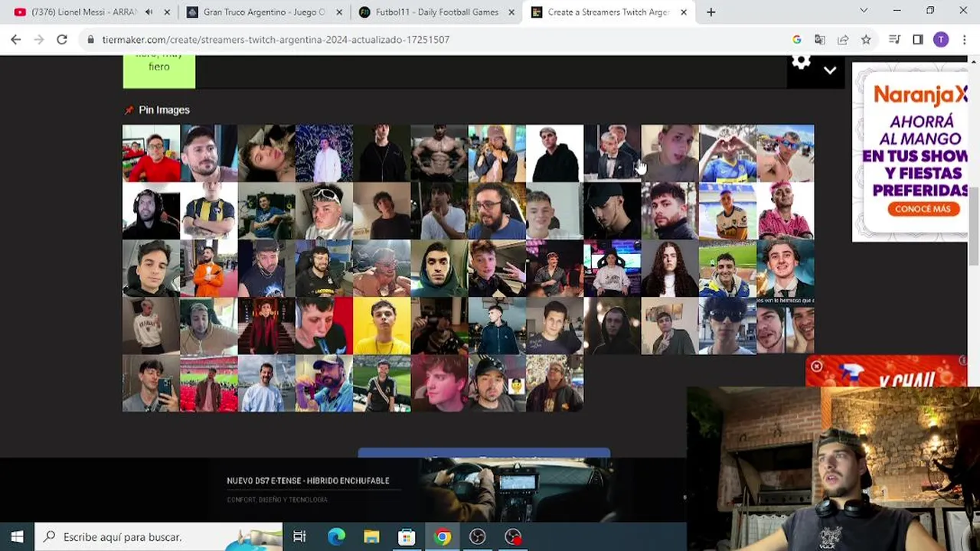Open the tab search chevron in title bar
Screen dimensions: 980x551
pos(864,11)
